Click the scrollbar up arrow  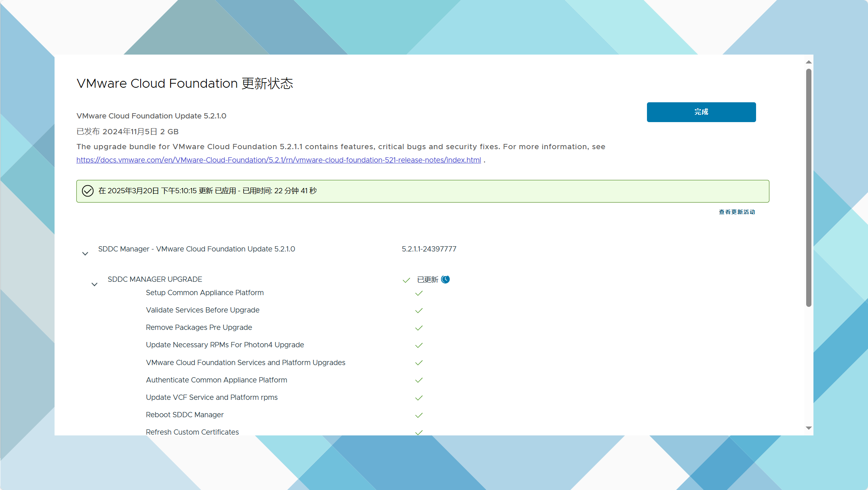809,62
